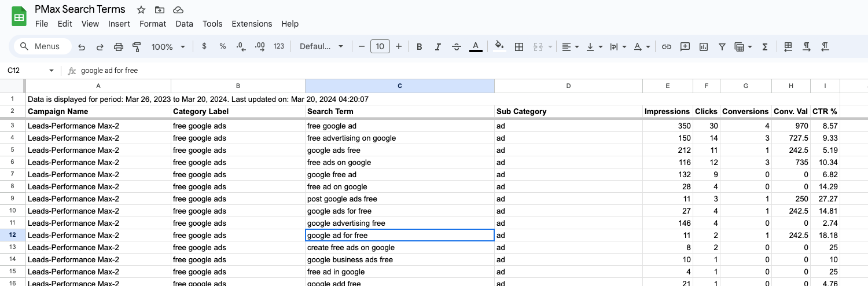Toggle bold formatting
Image resolution: width=868 pixels, height=286 pixels.
point(420,47)
